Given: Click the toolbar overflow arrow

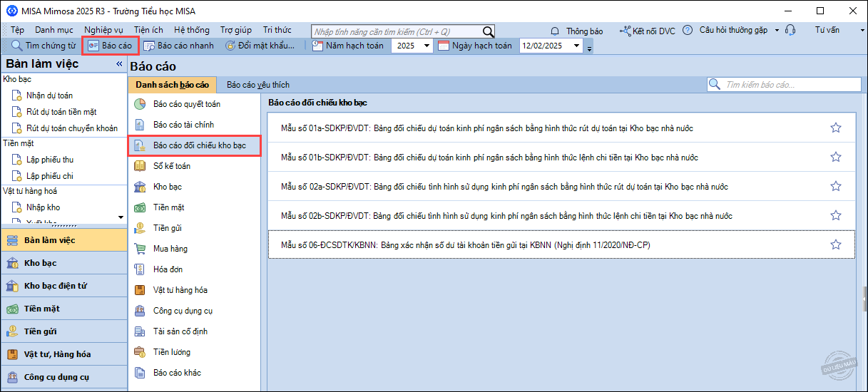Looking at the screenshot, I should pos(589,47).
